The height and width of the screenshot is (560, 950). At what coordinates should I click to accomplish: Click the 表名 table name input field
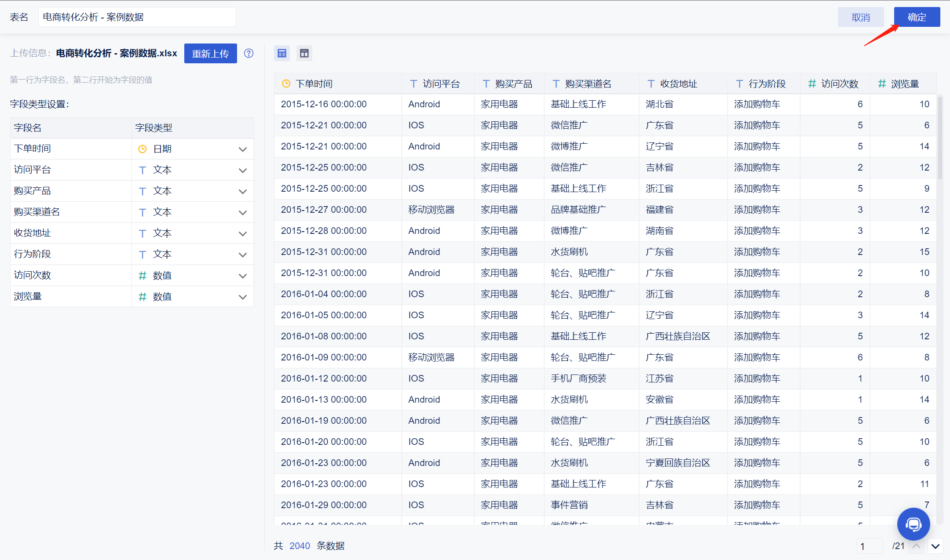click(137, 17)
